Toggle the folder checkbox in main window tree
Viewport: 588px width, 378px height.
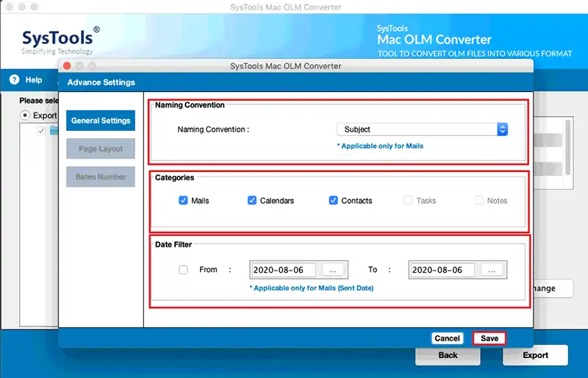(41, 131)
